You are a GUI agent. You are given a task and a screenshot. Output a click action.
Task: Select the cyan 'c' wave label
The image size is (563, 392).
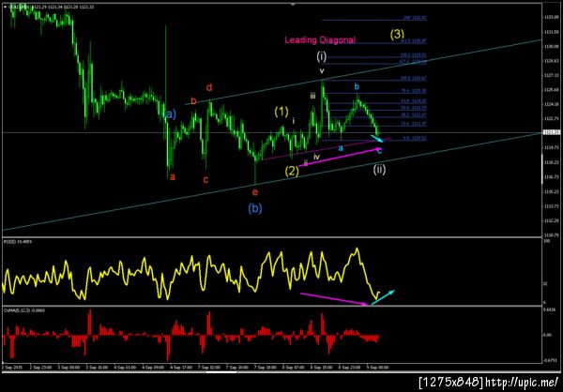379,151
